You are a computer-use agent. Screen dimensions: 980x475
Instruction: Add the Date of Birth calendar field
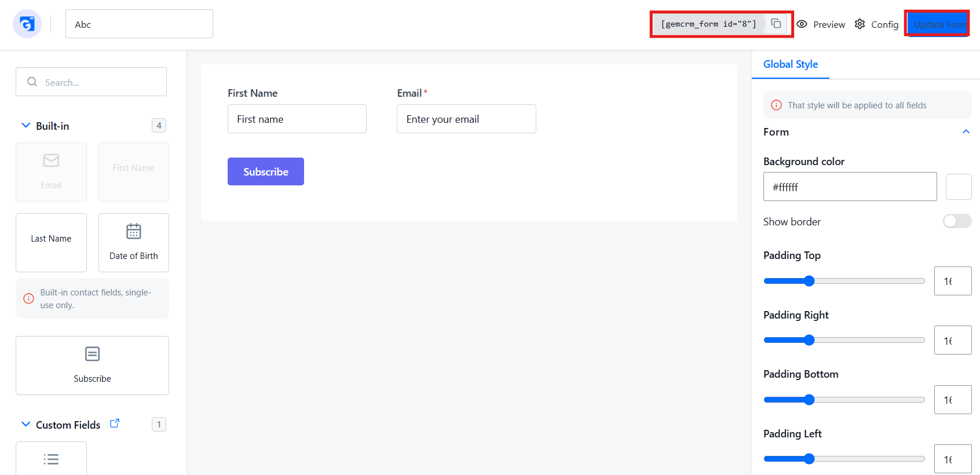point(134,243)
